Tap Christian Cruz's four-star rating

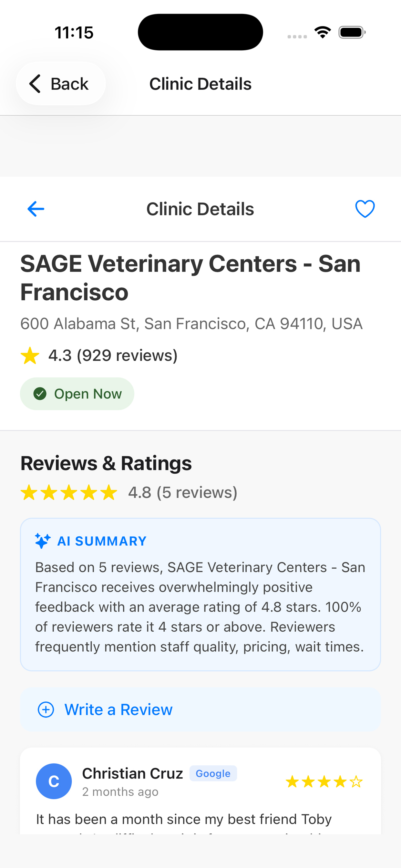[x=324, y=781]
